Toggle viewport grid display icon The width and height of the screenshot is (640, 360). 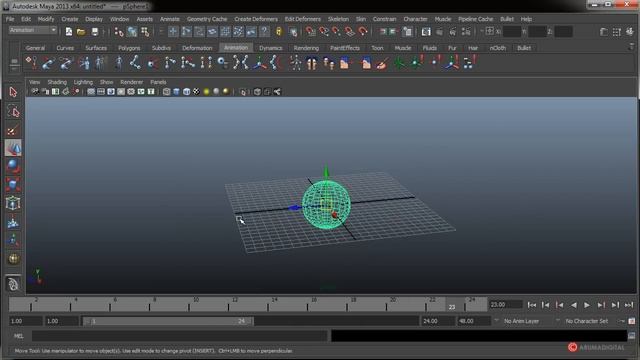click(x=91, y=92)
